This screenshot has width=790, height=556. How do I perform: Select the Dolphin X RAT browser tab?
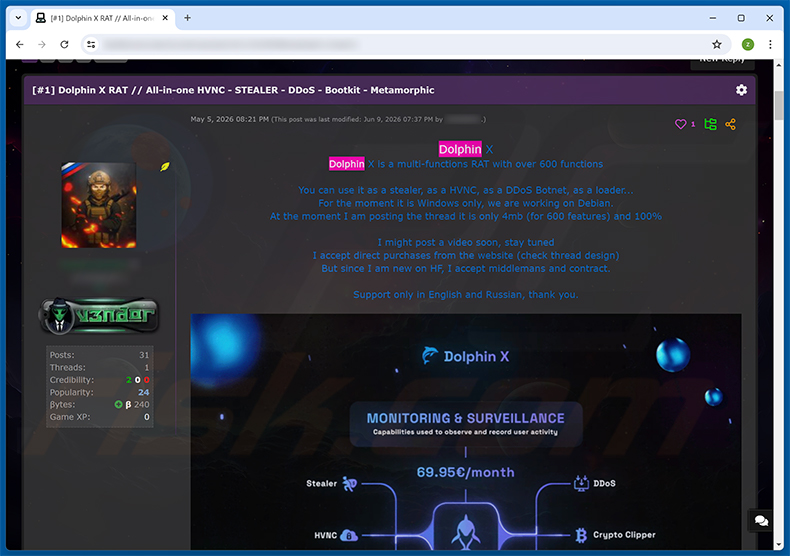point(103,18)
